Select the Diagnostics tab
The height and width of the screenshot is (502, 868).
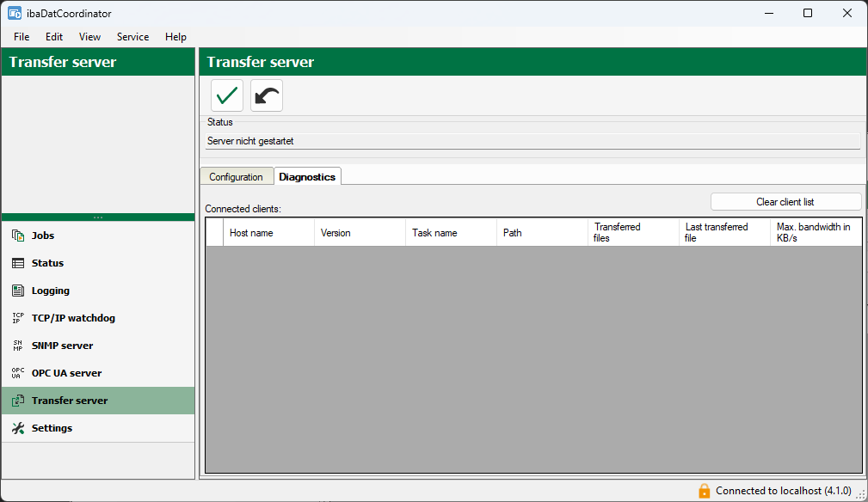click(307, 177)
